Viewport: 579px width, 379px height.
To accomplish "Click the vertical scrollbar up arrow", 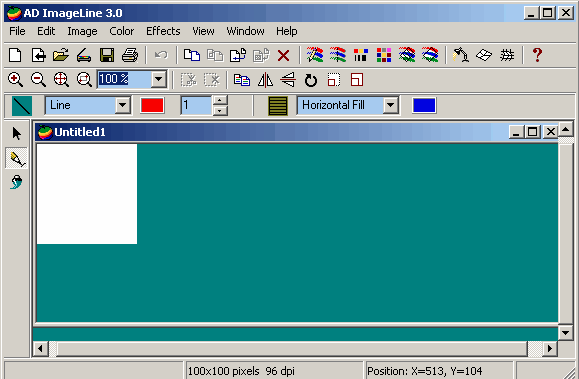I will tap(565, 129).
